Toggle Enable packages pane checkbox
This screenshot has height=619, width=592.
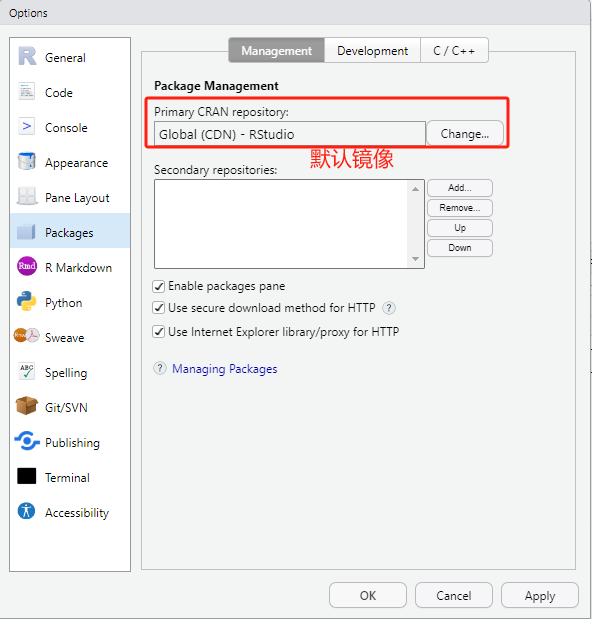[159, 286]
